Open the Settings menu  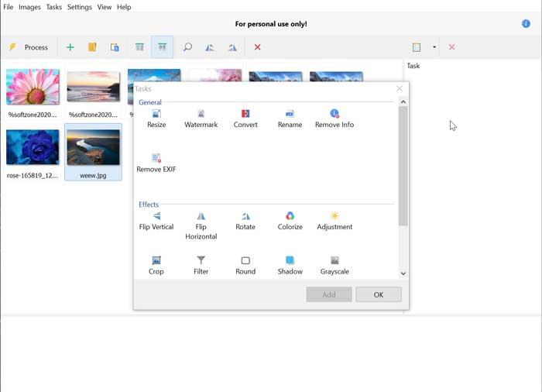[x=80, y=7]
